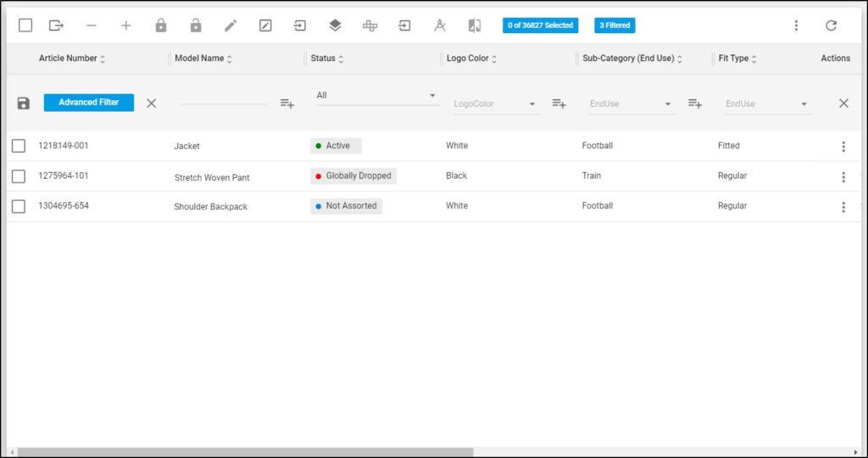The height and width of the screenshot is (458, 868).
Task: Click the Model Name column header
Action: pos(199,59)
